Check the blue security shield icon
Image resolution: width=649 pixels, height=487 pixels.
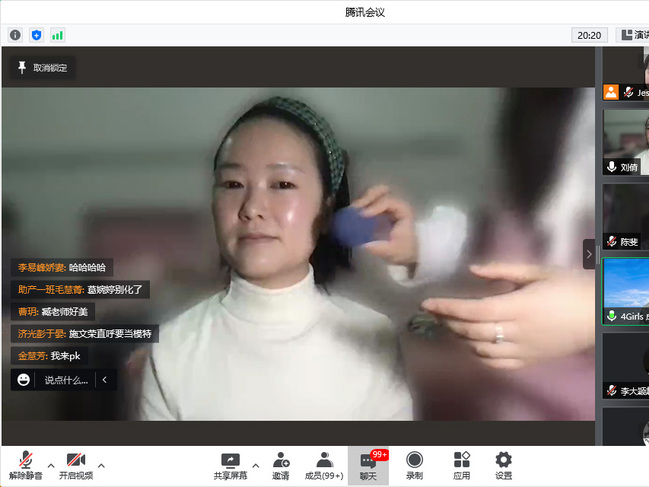pyautogui.click(x=37, y=35)
